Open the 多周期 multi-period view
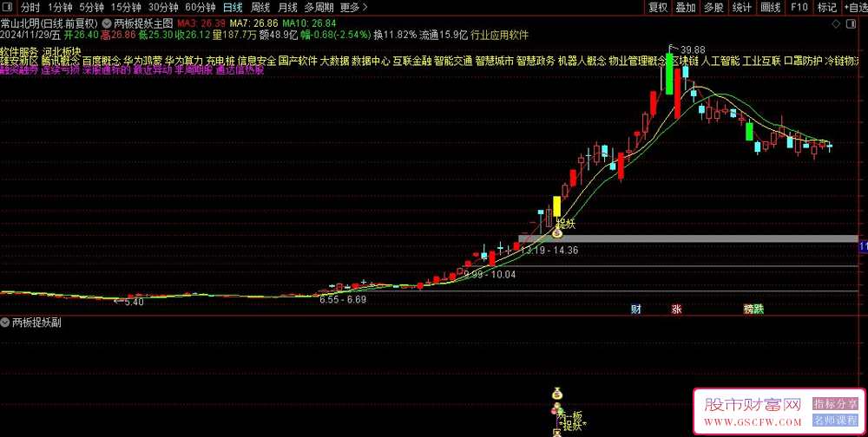Viewport: 868px width, 437px height. coord(319,8)
